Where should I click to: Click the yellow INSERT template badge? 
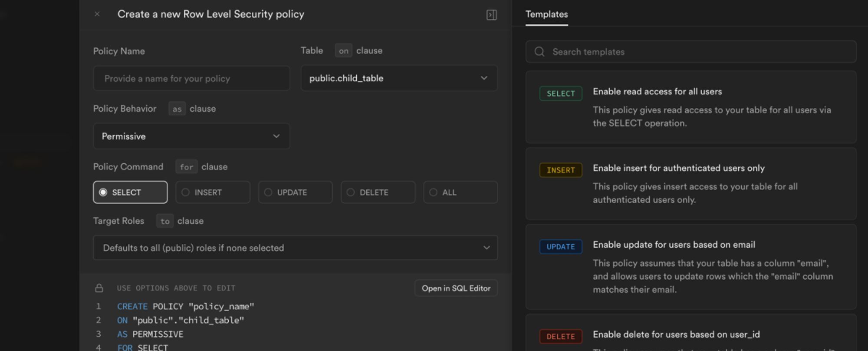click(560, 170)
